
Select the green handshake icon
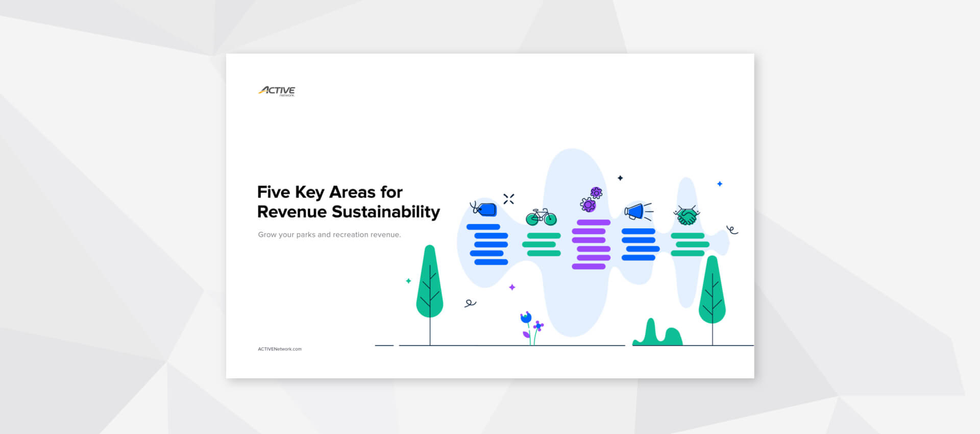click(687, 216)
